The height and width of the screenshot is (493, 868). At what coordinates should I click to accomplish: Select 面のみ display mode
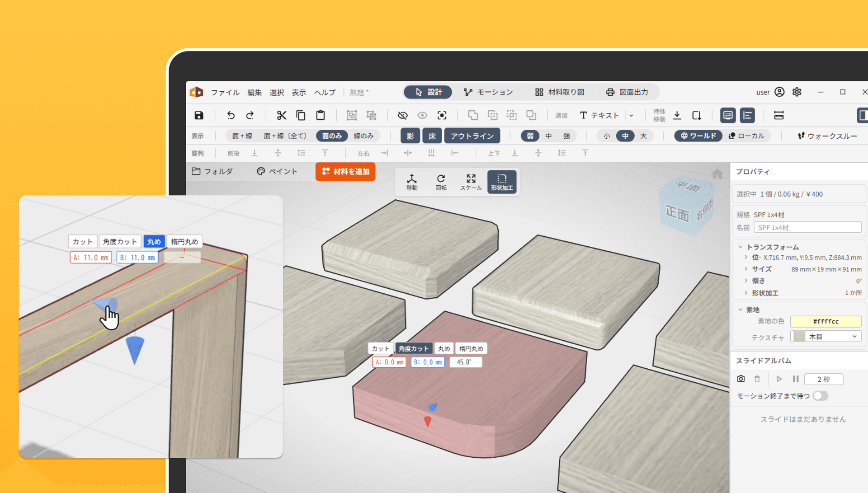tap(332, 136)
